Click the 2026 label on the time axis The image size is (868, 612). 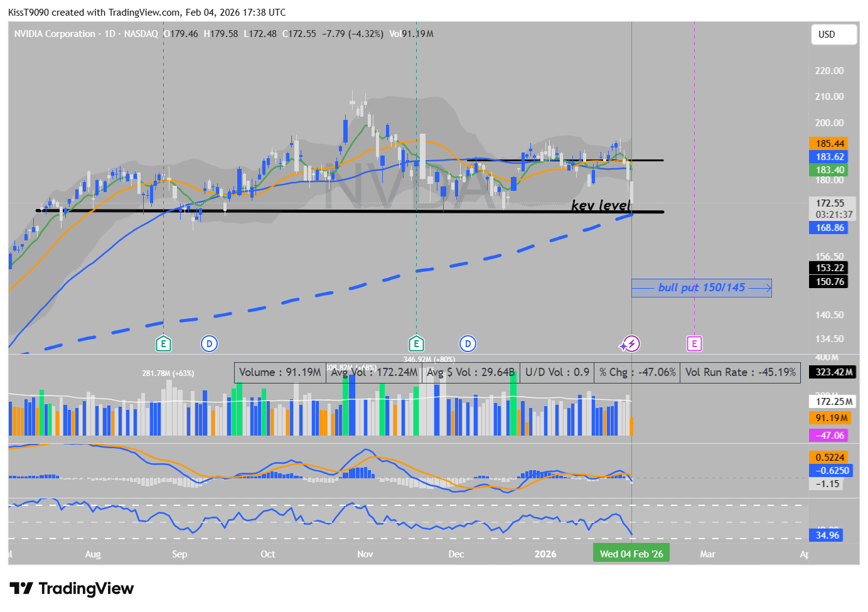pyautogui.click(x=545, y=554)
